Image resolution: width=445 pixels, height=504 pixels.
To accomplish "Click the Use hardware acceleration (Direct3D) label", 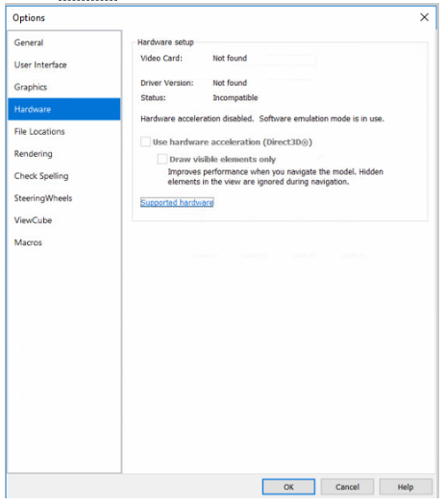I will click(x=233, y=142).
